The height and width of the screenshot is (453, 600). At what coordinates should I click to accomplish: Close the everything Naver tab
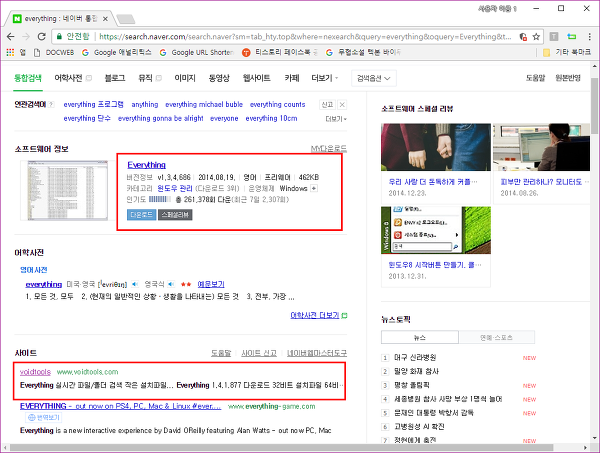[x=106, y=19]
